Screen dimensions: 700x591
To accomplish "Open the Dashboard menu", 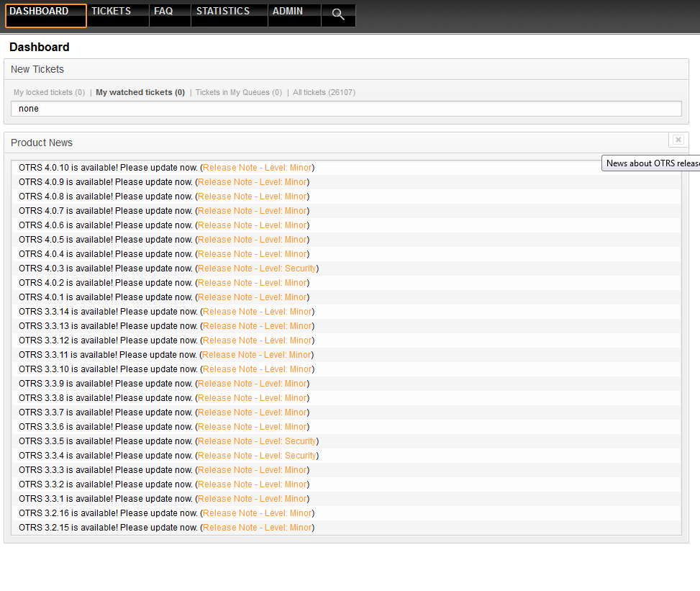I will [x=45, y=16].
